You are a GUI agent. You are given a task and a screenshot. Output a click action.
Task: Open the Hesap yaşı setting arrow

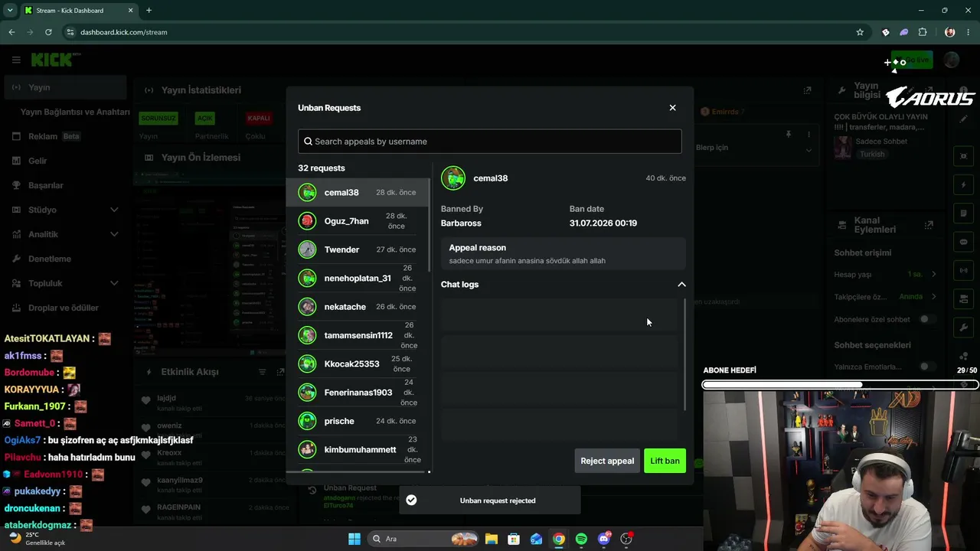(x=933, y=274)
